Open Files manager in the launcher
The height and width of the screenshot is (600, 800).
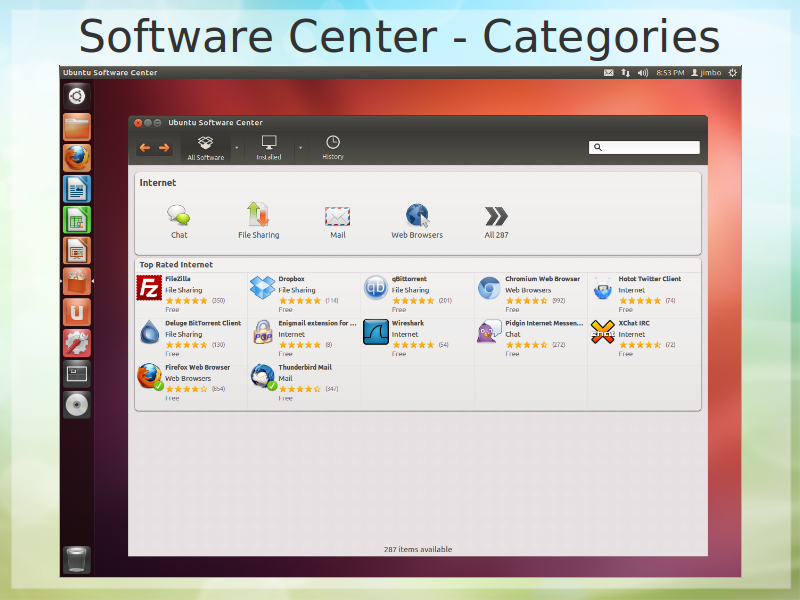coord(77,127)
